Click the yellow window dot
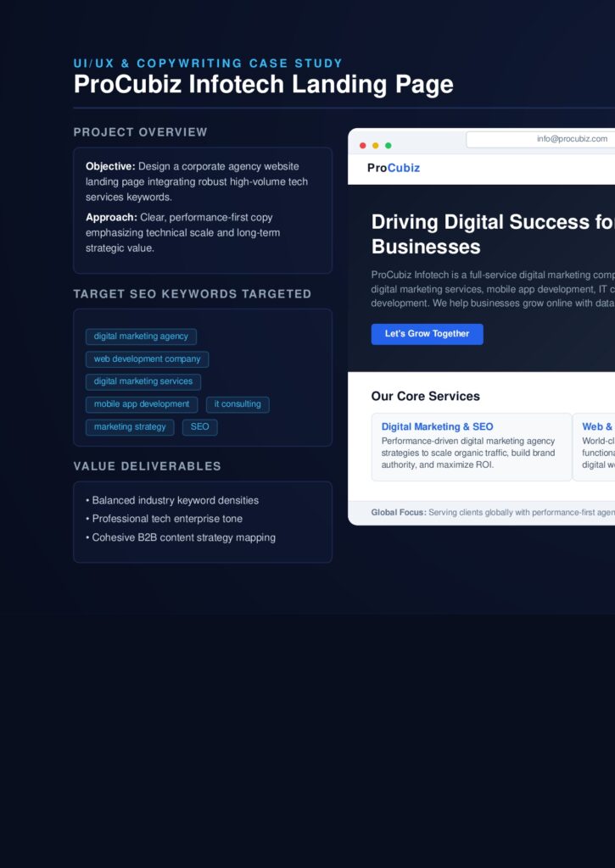The height and width of the screenshot is (868, 615). [x=376, y=146]
